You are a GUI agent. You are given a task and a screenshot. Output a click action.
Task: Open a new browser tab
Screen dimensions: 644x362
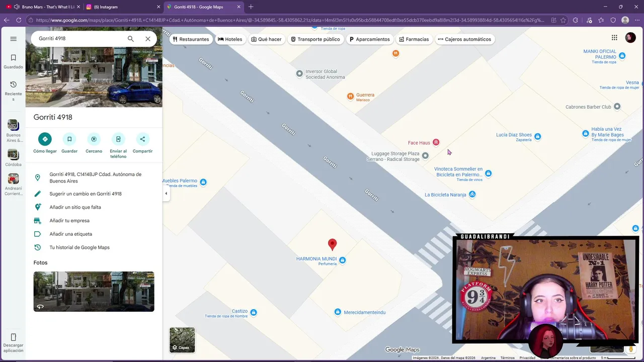pyautogui.click(x=251, y=7)
